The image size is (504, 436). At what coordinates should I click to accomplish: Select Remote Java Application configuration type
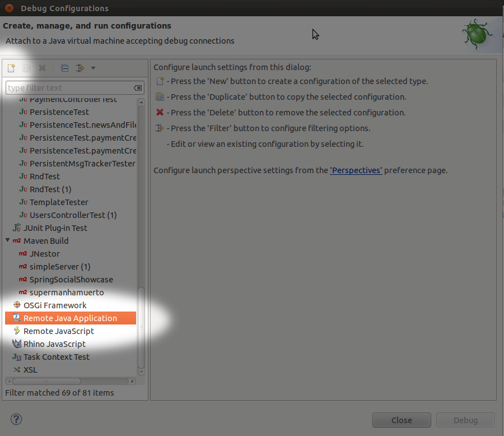70,318
